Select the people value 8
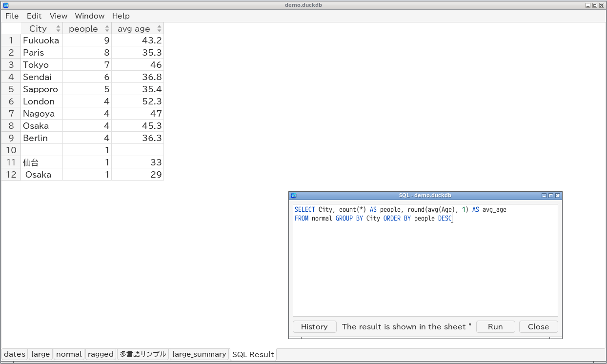The image size is (607, 364). 87,53
